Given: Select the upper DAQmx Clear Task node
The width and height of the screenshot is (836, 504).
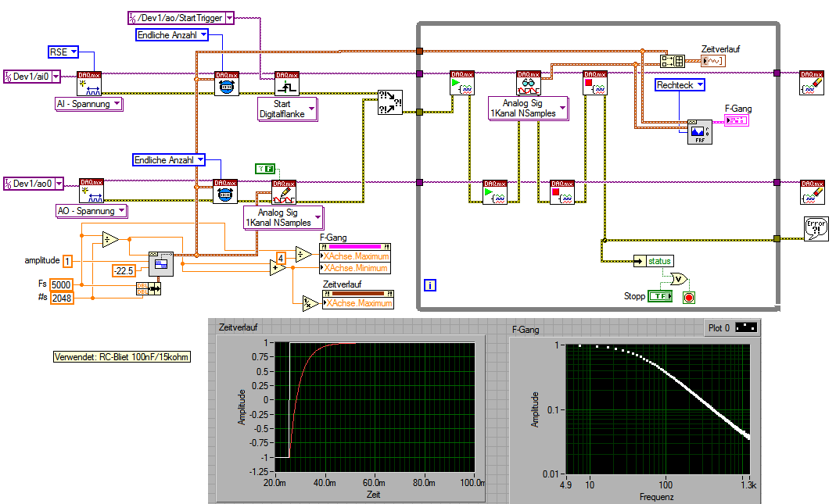Looking at the screenshot, I should 812,83.
